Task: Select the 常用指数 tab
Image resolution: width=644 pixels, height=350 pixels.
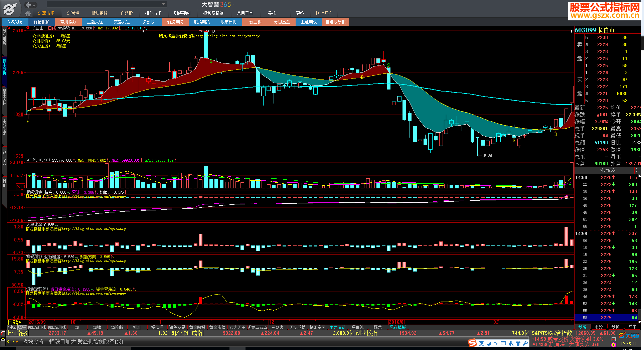Action: click(x=68, y=22)
